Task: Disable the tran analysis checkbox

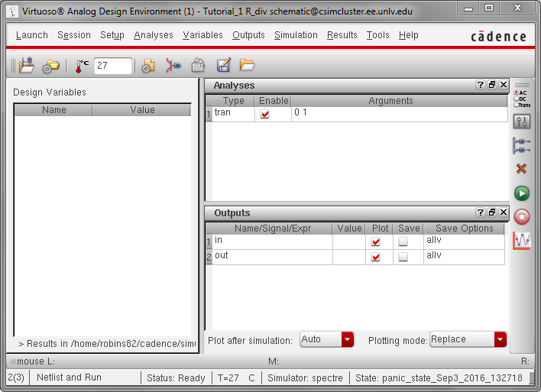Action: [265, 114]
